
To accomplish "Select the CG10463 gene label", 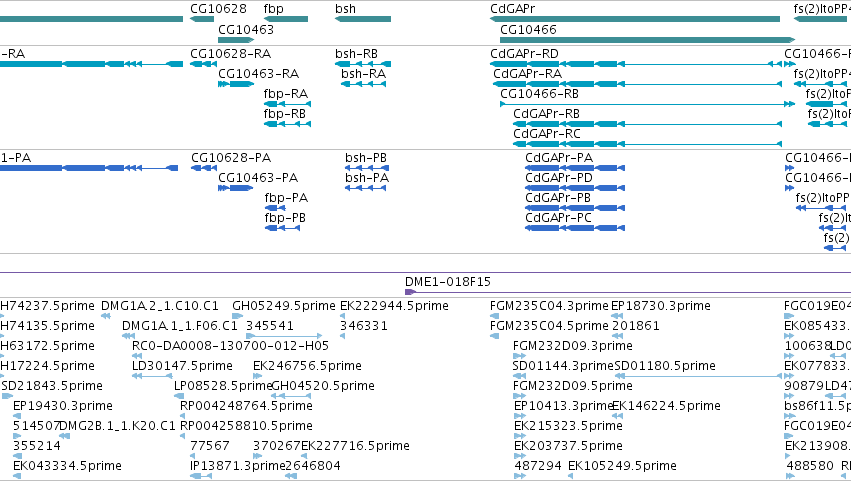I will tap(246, 29).
